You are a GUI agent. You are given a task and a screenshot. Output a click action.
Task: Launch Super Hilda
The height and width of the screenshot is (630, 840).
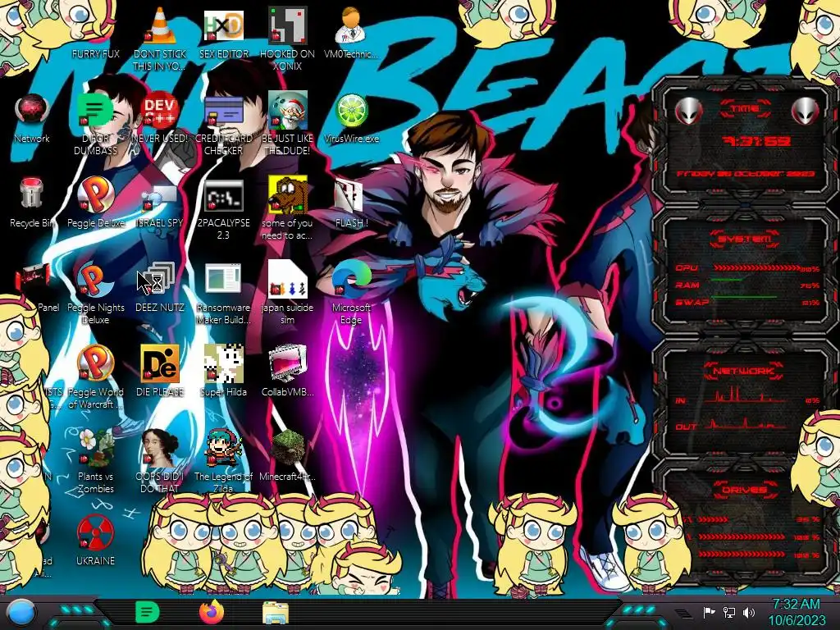[x=223, y=363]
